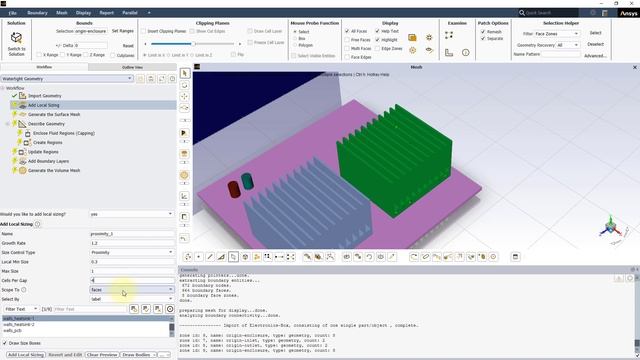Viewport: 640px width, 360px height.
Task: Uncheck the Remesh patch option
Action: pos(483,31)
